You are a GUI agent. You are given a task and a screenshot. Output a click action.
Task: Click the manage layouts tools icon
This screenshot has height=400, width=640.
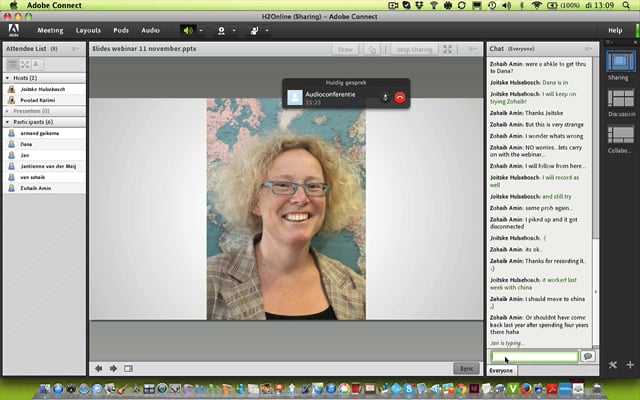pyautogui.click(x=613, y=364)
